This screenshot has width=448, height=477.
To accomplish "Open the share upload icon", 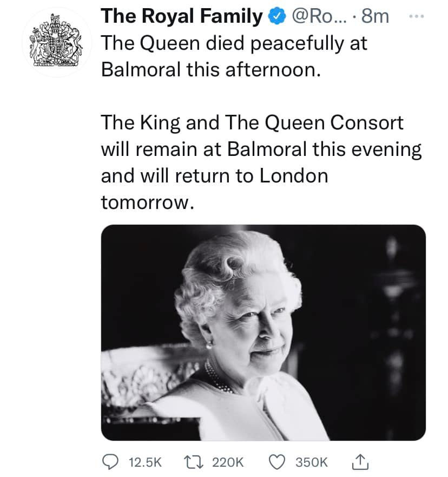I will pyautogui.click(x=360, y=461).
